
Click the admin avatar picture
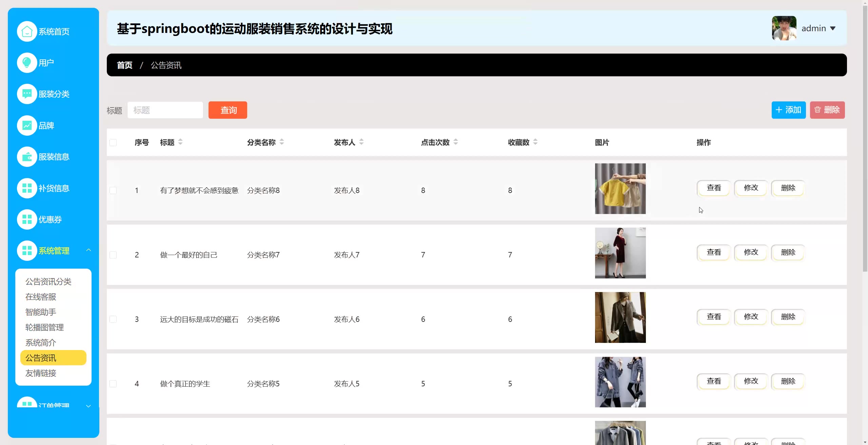click(x=784, y=28)
